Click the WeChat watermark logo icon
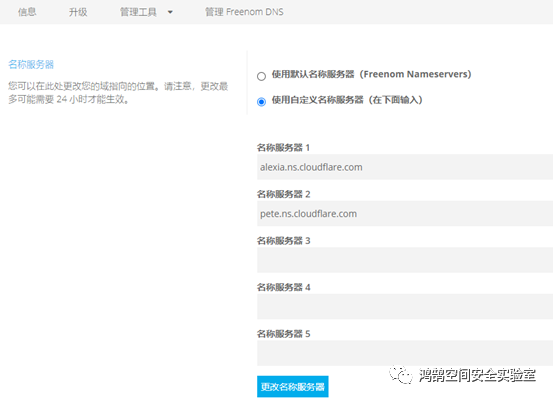This screenshot has height=400, width=553. 401,375
